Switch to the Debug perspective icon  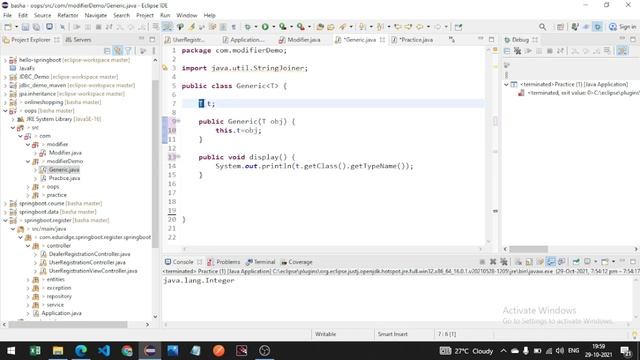(x=598, y=27)
